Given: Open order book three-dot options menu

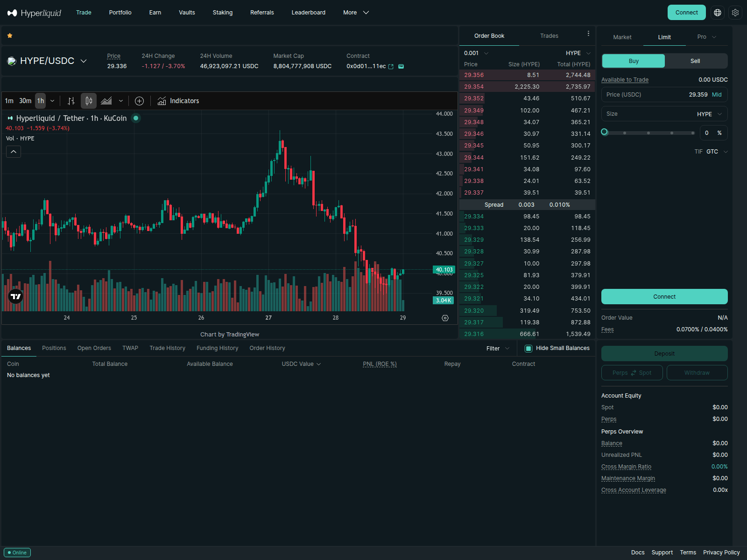Looking at the screenshot, I should [588, 34].
